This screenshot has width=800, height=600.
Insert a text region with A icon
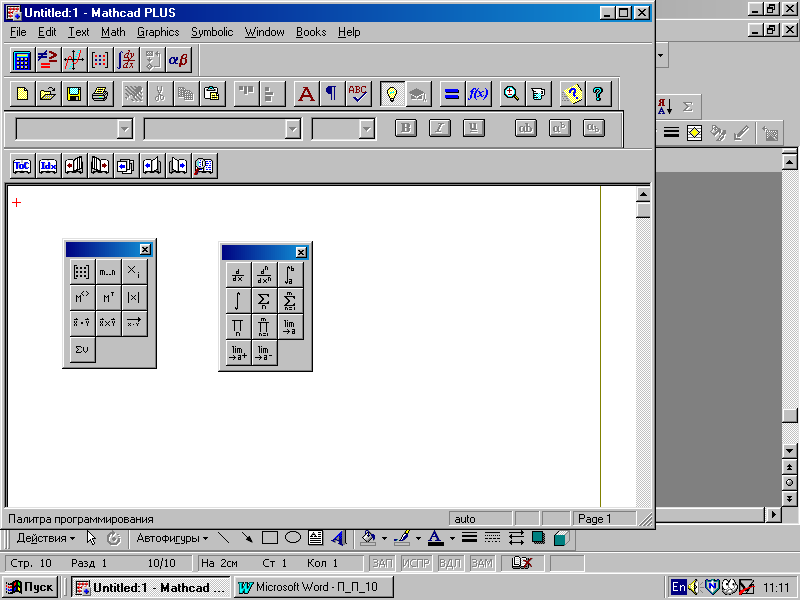point(306,94)
